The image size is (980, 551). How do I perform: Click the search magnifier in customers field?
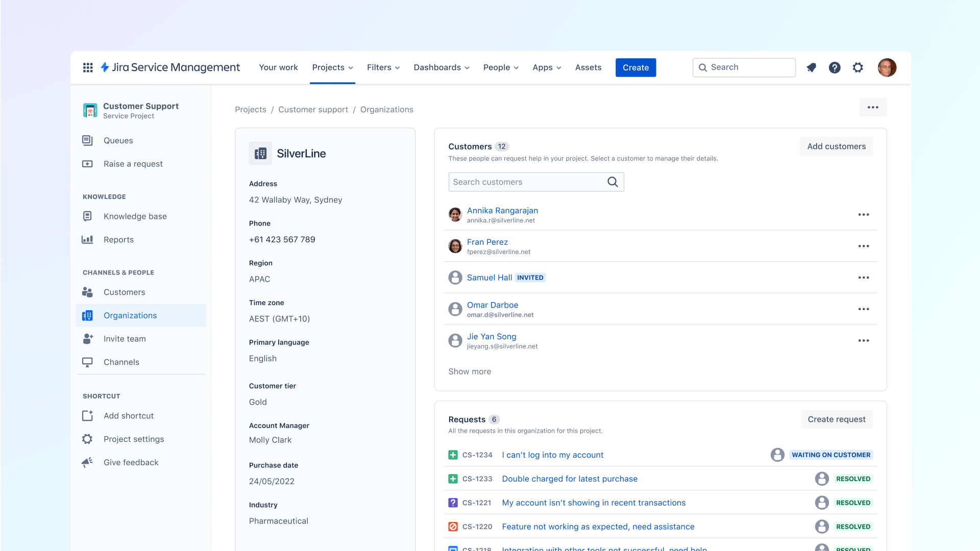(x=612, y=182)
